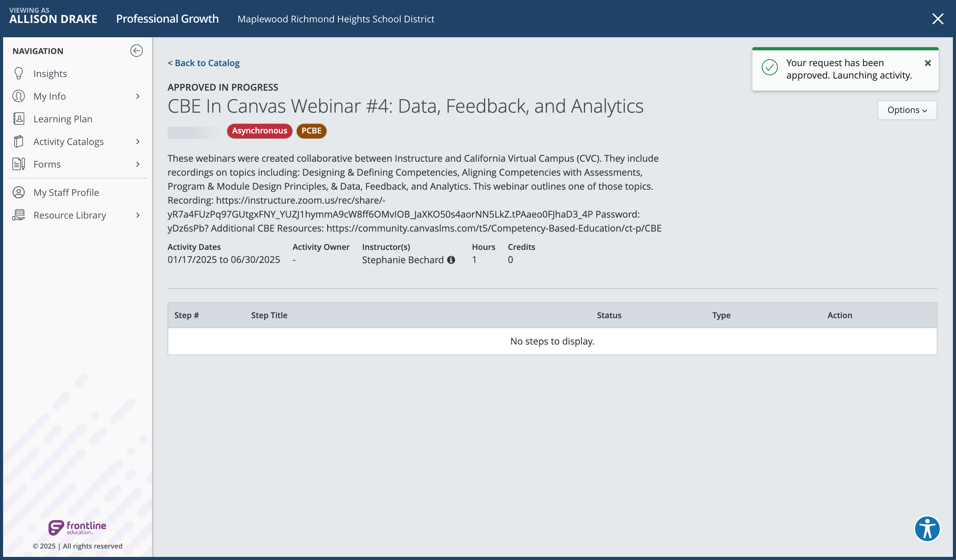956x560 pixels.
Task: Click the PCBE tag
Action: point(311,131)
